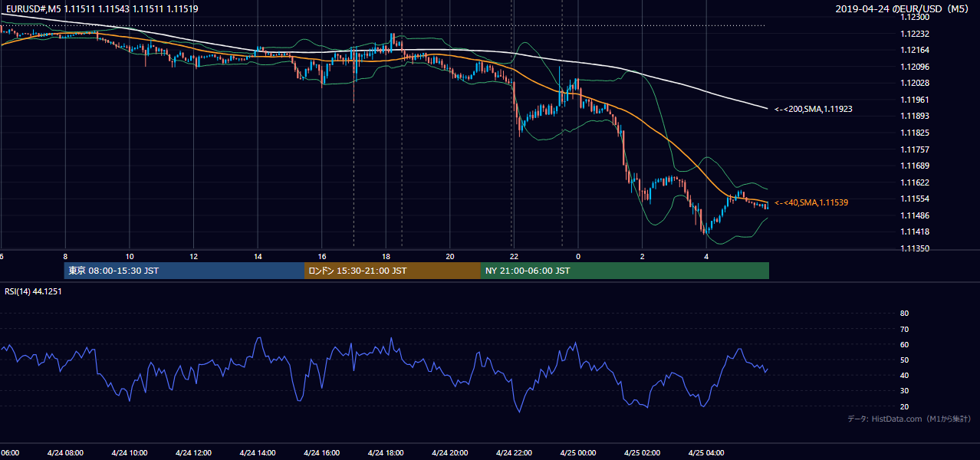Click hour label 16 under price chart
980x460 pixels.
[322, 257]
